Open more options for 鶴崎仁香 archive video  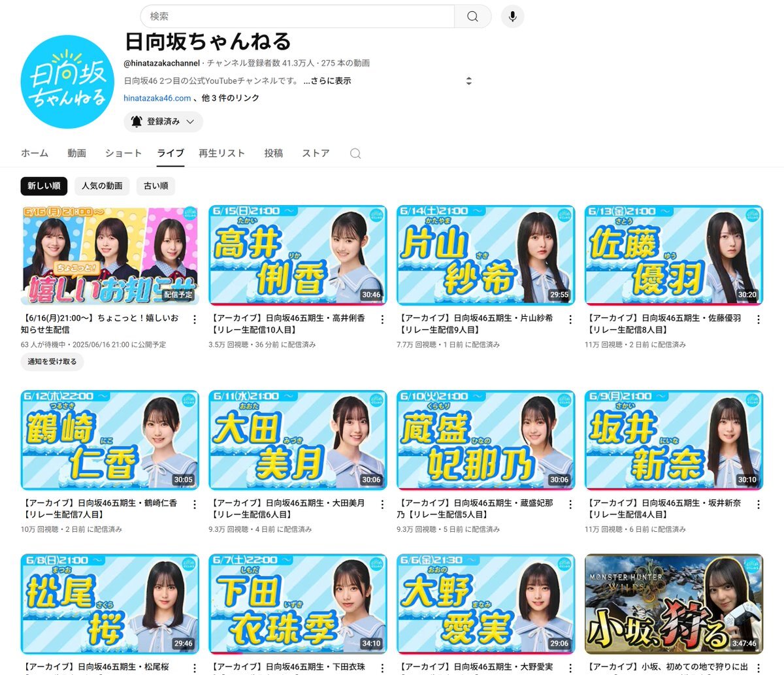[194, 504]
